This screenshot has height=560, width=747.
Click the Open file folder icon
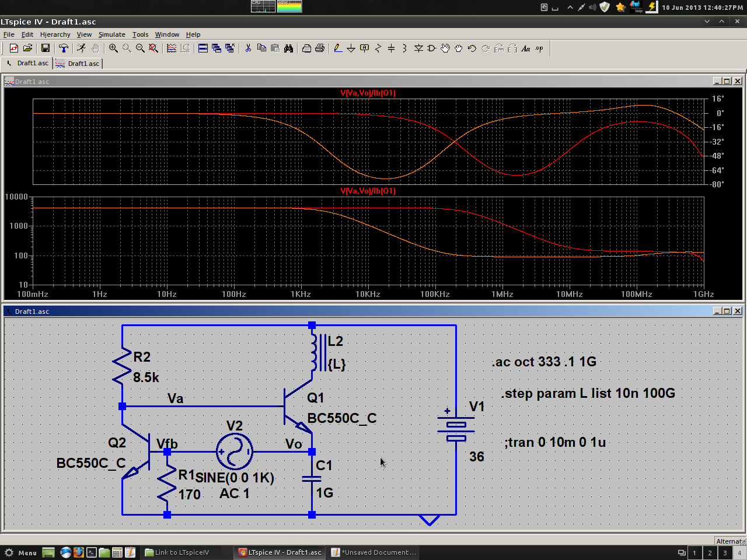pyautogui.click(x=27, y=48)
